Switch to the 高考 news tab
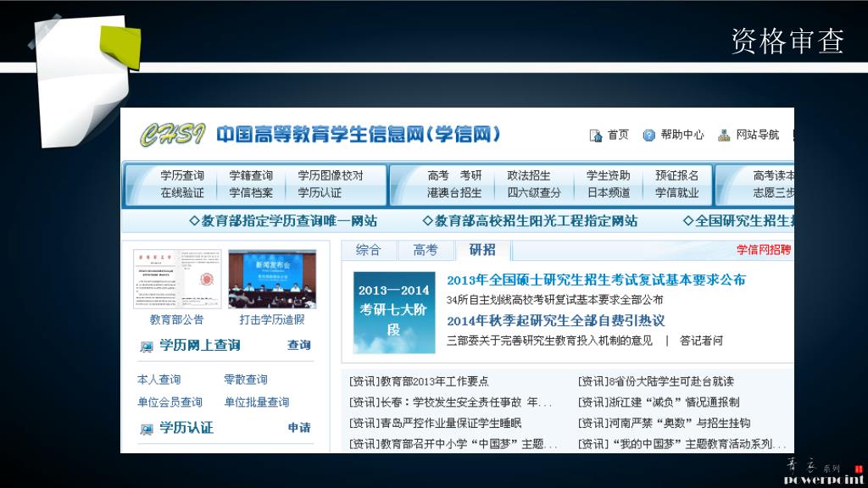 (x=426, y=250)
